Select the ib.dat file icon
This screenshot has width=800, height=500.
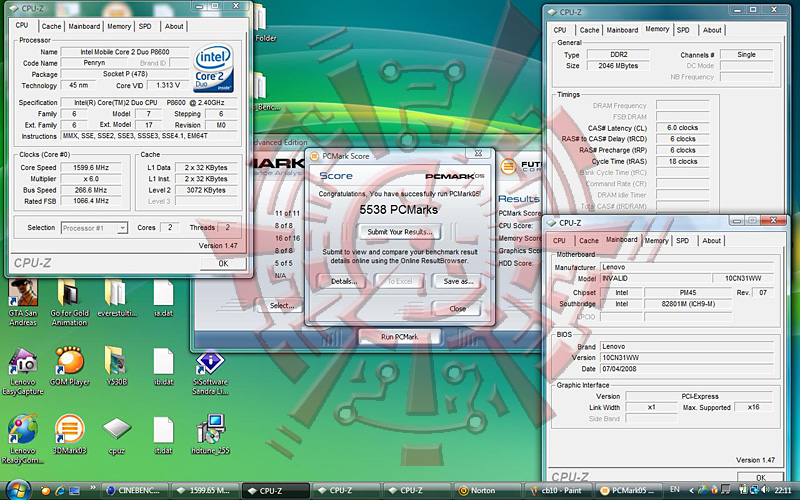164,366
